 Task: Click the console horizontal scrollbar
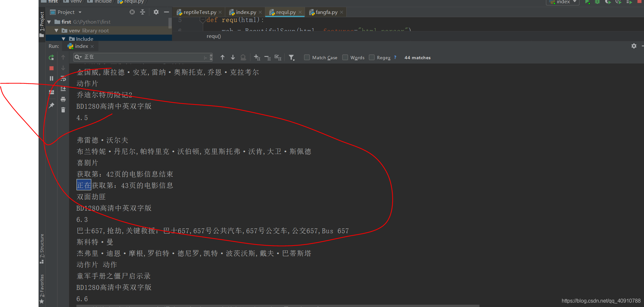(278, 306)
